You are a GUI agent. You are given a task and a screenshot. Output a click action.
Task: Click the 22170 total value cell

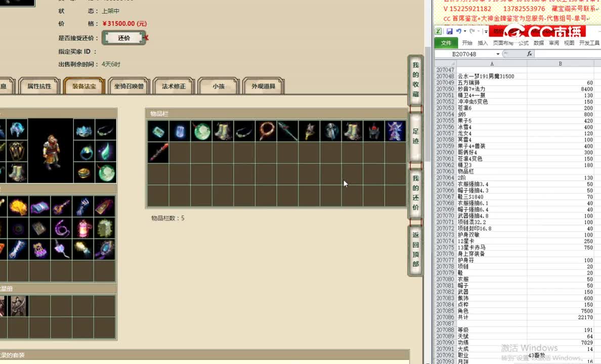point(561,317)
